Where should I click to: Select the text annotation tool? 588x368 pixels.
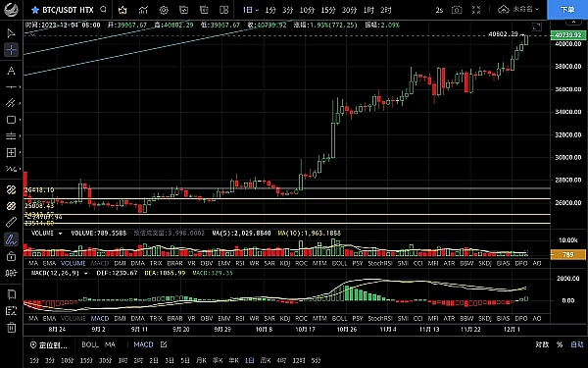click(x=11, y=71)
